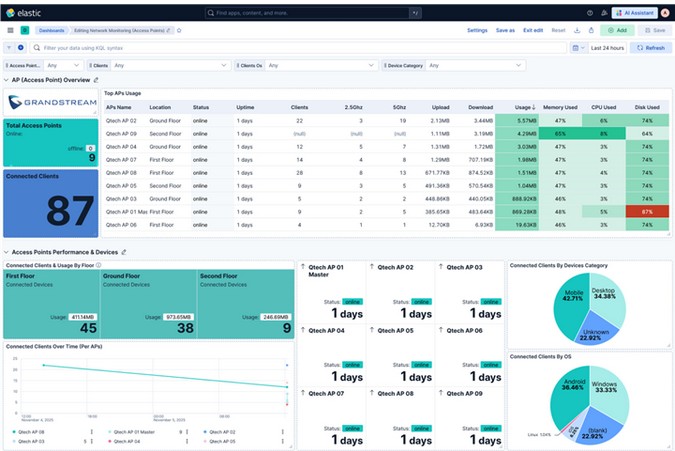Click the red 87% Disk Used cell

coord(647,212)
